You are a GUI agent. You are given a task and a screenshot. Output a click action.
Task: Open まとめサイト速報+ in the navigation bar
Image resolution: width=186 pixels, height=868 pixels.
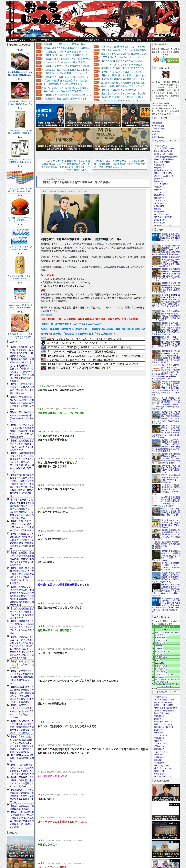133,40
